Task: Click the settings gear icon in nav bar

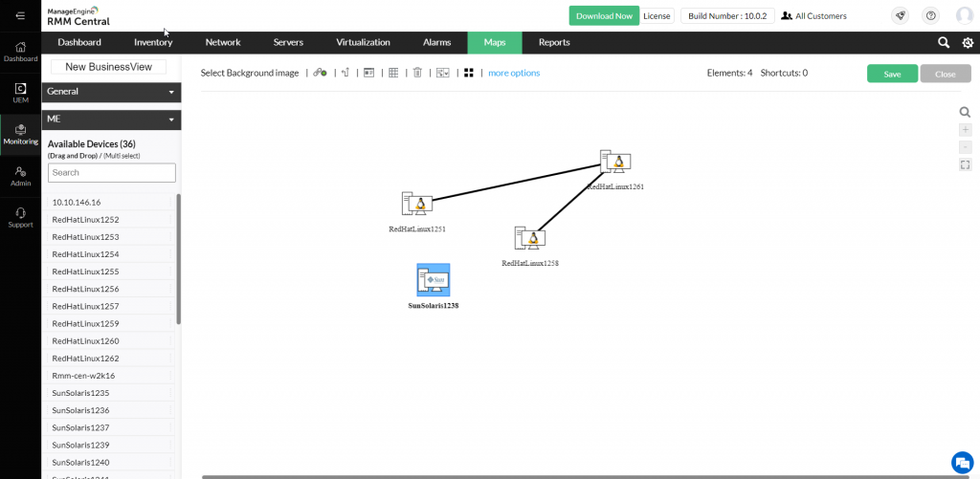Action: pos(968,42)
